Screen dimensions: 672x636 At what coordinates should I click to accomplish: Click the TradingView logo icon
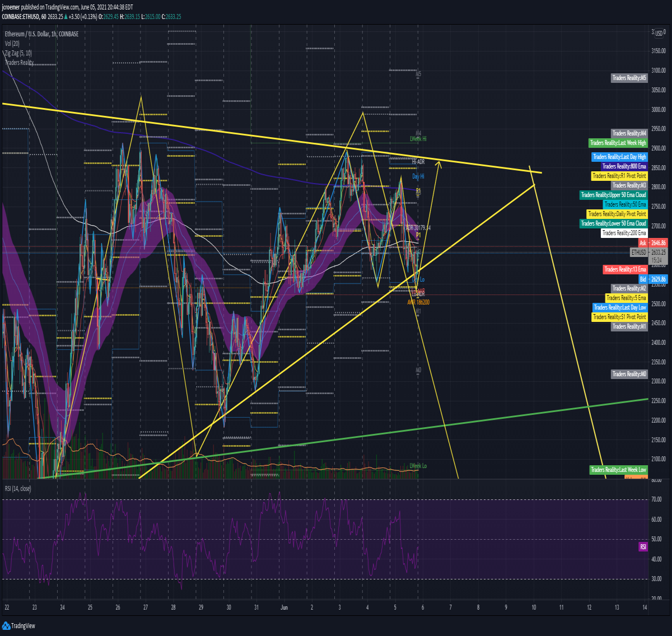(x=6, y=625)
